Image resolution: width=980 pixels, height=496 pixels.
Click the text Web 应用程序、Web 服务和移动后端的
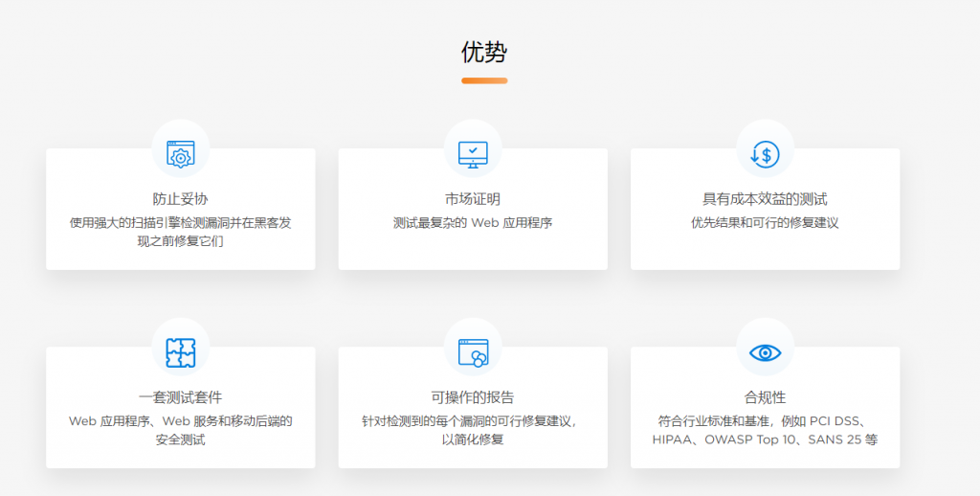click(x=181, y=421)
